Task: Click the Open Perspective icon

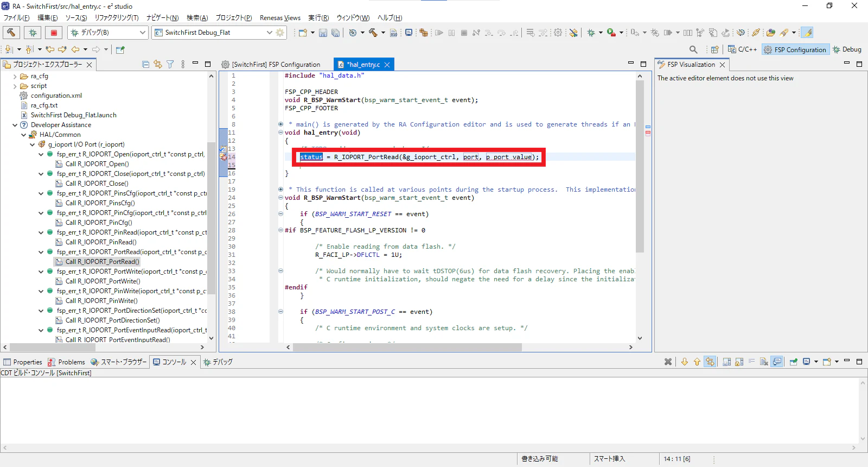Action: point(715,49)
